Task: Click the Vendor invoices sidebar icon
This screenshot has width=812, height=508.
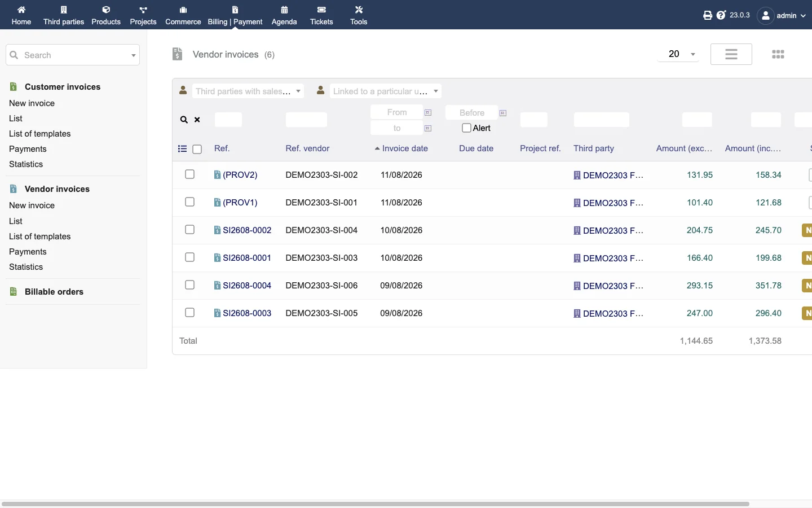Action: point(14,189)
